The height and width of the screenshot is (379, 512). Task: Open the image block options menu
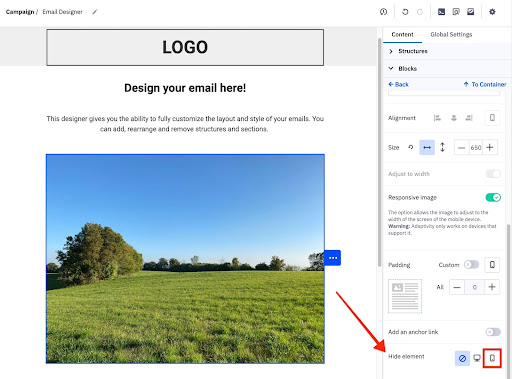click(x=333, y=258)
